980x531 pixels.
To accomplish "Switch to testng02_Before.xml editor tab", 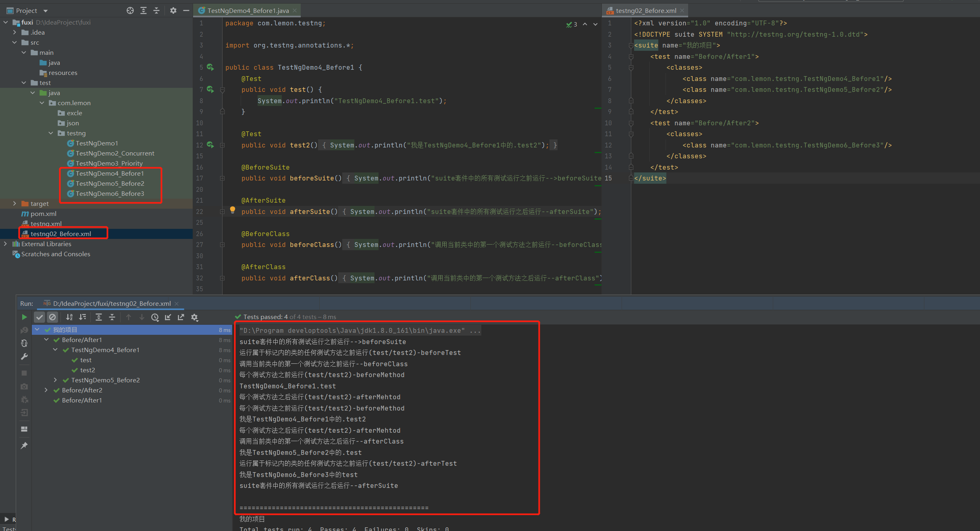I will tap(645, 10).
